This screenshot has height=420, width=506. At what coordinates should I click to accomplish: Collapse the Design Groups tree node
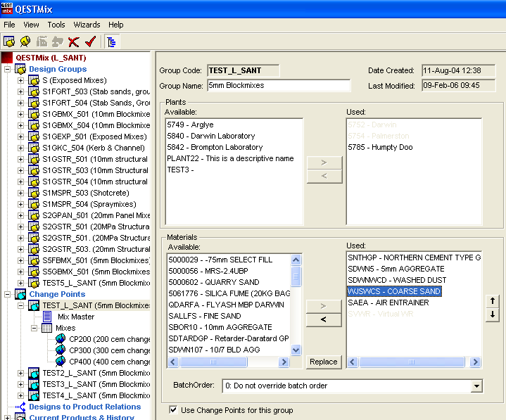pyautogui.click(x=8, y=69)
